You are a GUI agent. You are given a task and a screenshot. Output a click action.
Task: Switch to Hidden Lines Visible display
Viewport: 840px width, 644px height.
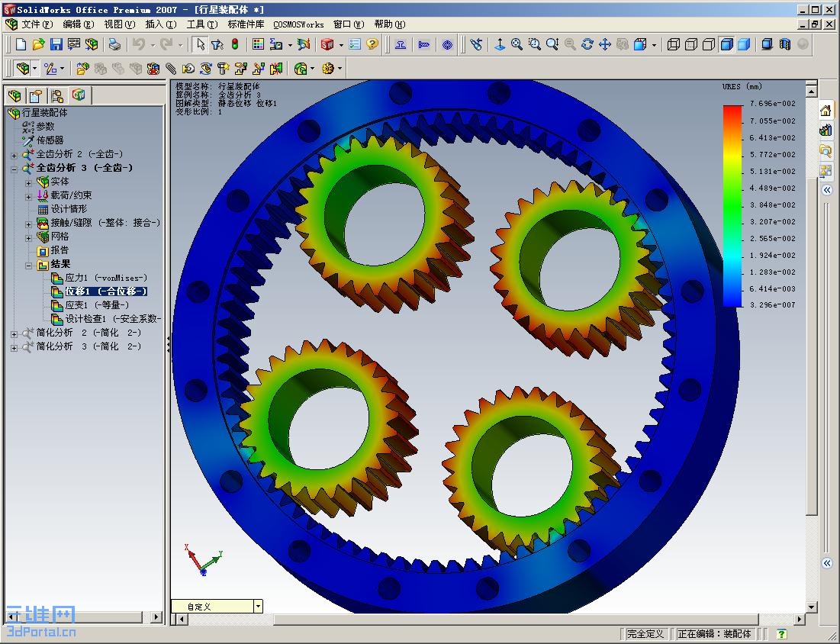(x=691, y=44)
